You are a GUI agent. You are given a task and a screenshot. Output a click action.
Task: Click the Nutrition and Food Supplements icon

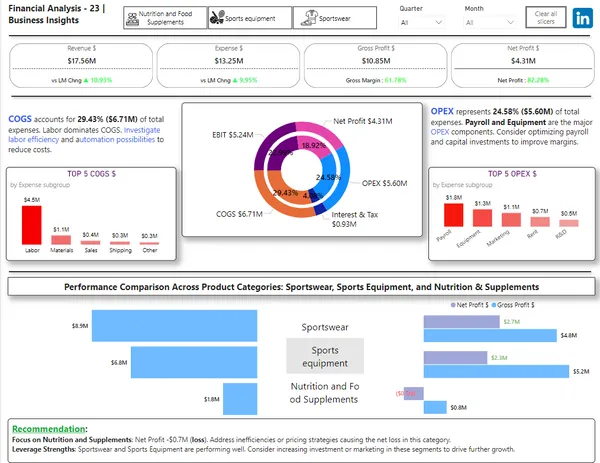coord(131,17)
